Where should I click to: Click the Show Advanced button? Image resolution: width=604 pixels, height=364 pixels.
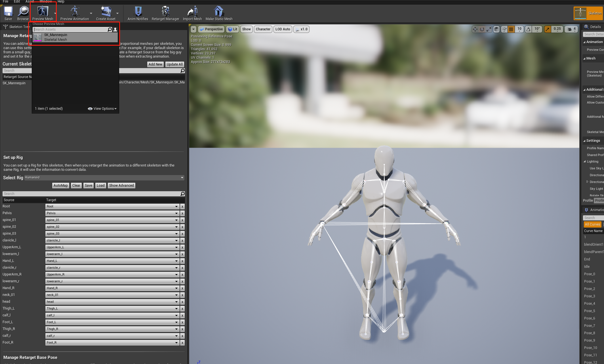121,186
